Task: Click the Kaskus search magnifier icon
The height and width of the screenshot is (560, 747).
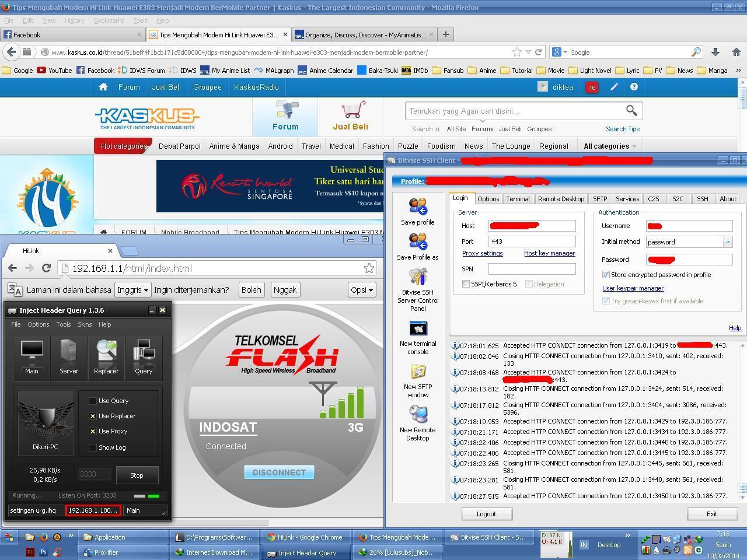Action: click(x=631, y=110)
